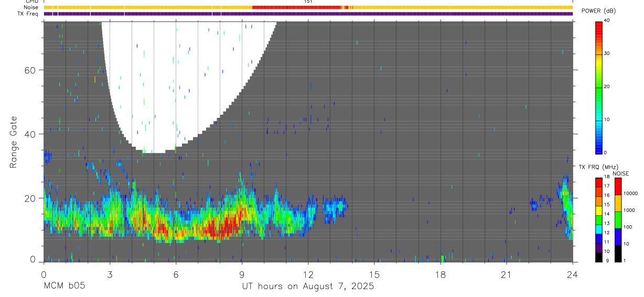Image resolution: width=644 pixels, height=297 pixels.
Task: Click the '0' label on the power scale
Action: pos(606,152)
